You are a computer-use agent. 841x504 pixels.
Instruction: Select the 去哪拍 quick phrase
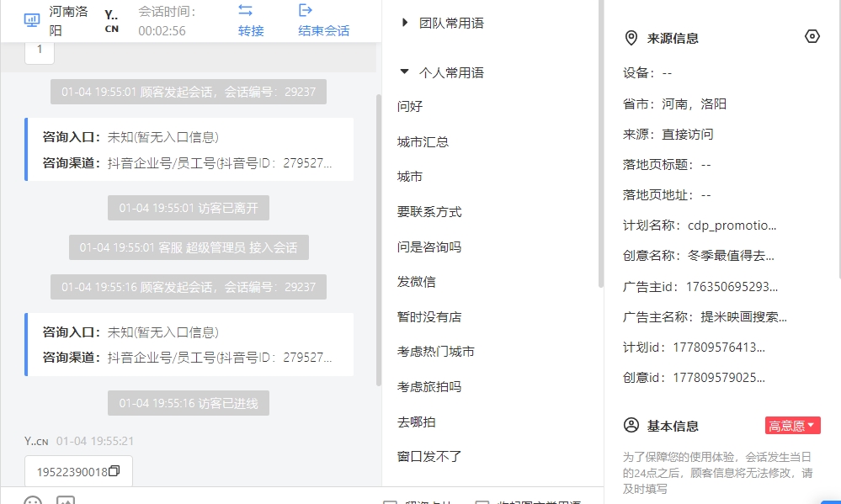[416, 422]
